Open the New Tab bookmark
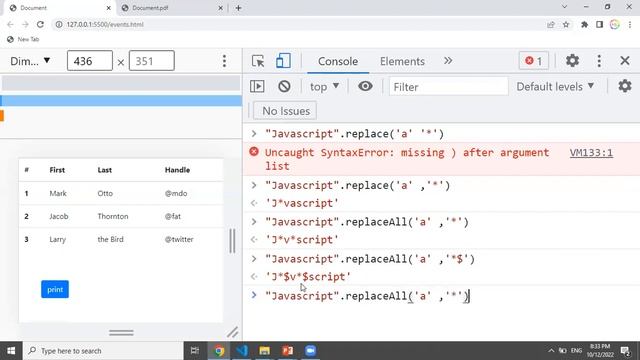640x360 pixels. 23,39
